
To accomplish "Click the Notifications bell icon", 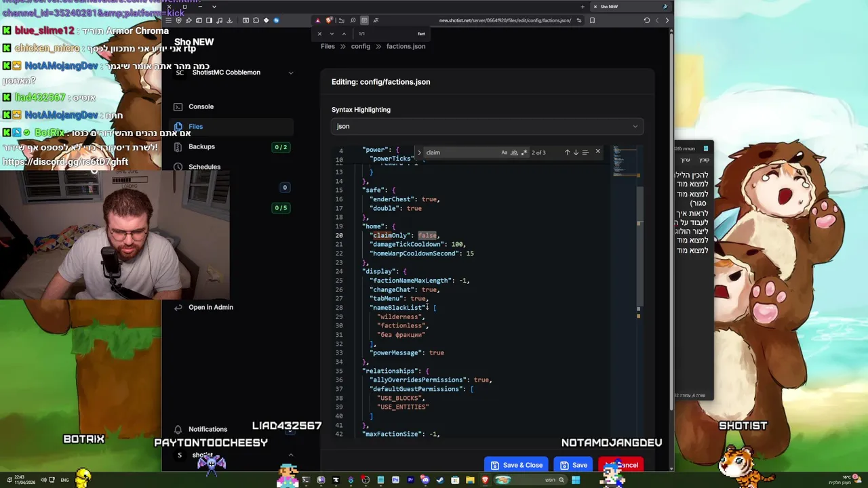I will (178, 429).
